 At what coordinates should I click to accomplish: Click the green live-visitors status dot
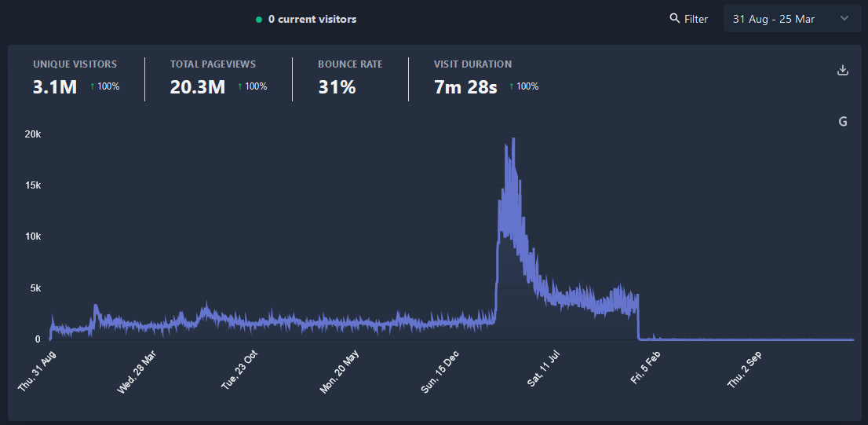(x=258, y=20)
